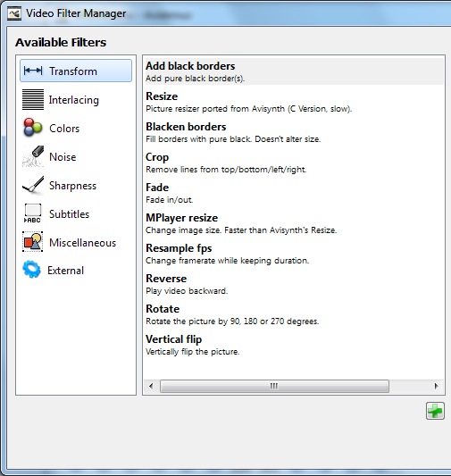This screenshot has width=451, height=476.
Task: Click the horizontal scrollbar thumb
Action: [274, 386]
